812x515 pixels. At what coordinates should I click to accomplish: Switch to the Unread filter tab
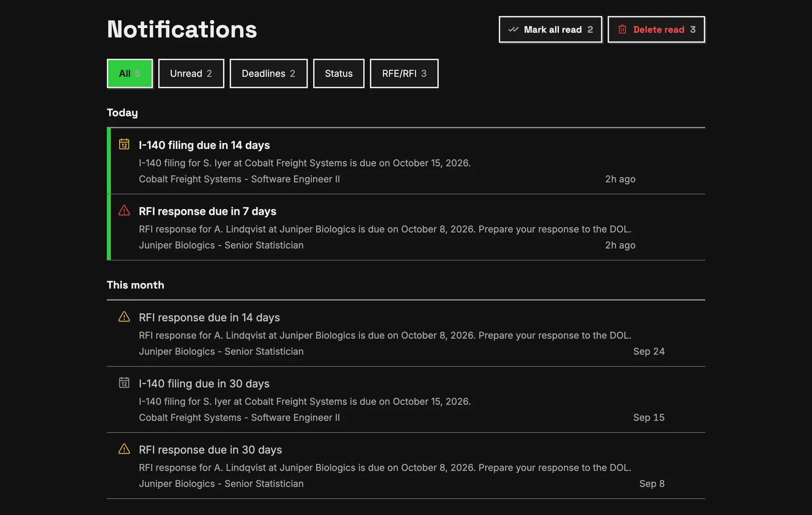[191, 73]
